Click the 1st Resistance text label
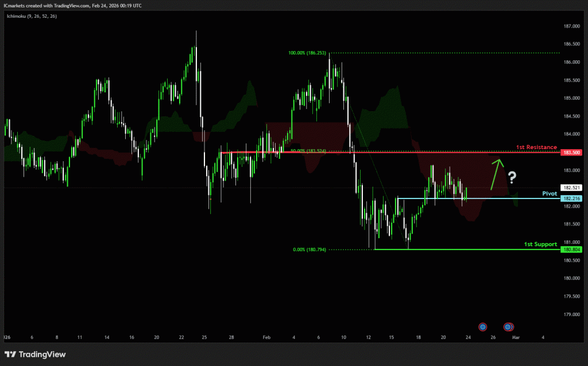The width and height of the screenshot is (588, 366). [536, 147]
